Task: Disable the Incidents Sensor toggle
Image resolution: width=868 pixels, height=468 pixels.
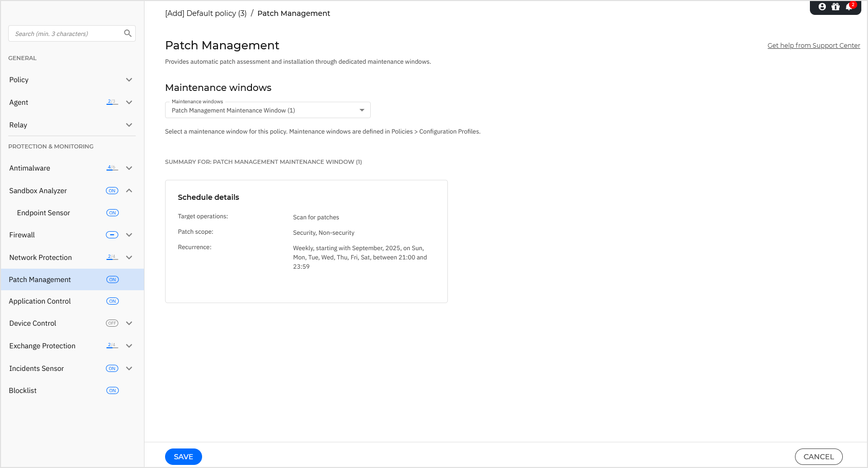Action: 112,368
